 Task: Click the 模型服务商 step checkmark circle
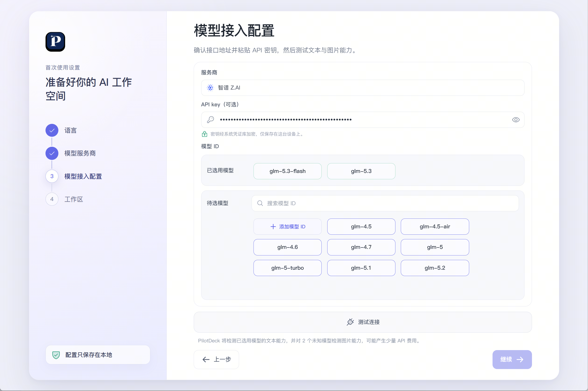coord(52,153)
